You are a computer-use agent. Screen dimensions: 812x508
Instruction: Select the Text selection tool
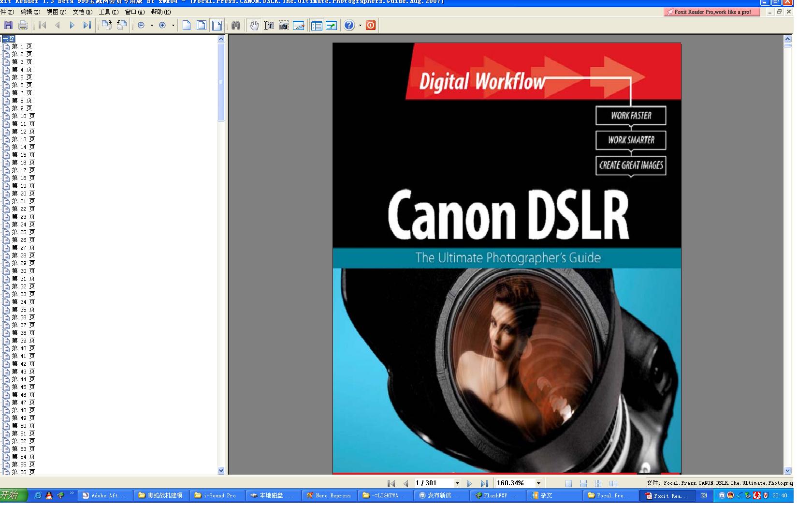pyautogui.click(x=269, y=26)
